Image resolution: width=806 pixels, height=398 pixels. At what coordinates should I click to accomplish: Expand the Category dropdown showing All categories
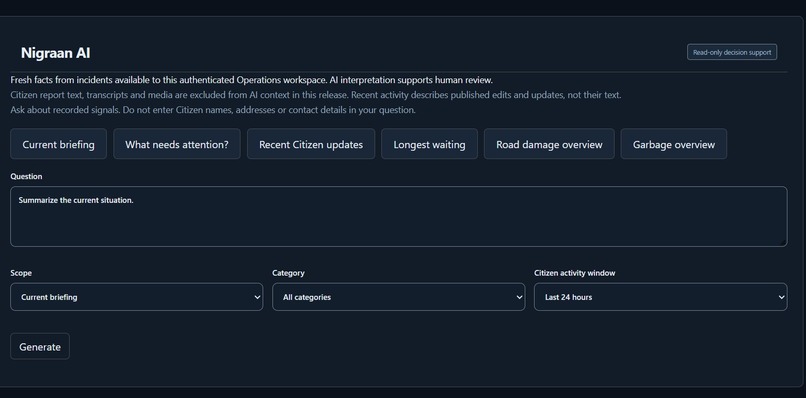[x=399, y=297]
